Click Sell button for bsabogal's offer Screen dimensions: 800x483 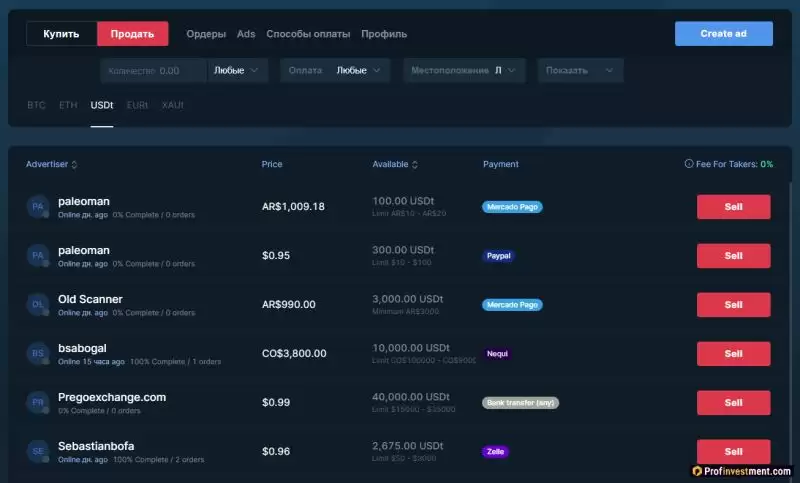point(733,354)
